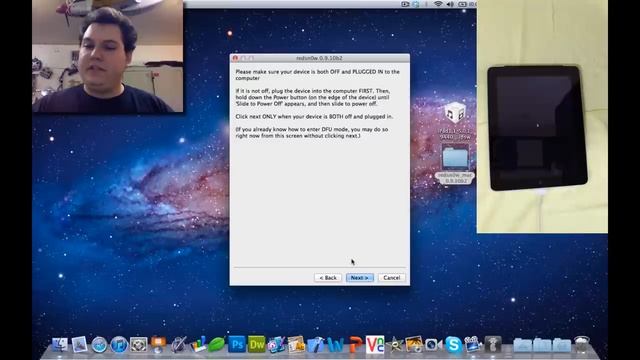This screenshot has height=360, width=640.
Task: Click the webcam video thumbnail of the presenter
Action: point(108,56)
